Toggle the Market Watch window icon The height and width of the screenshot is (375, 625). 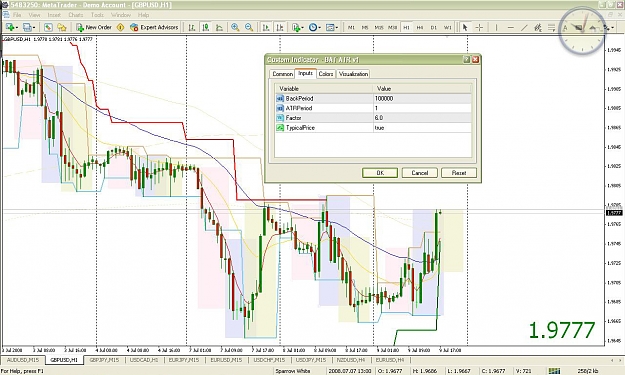(48, 27)
